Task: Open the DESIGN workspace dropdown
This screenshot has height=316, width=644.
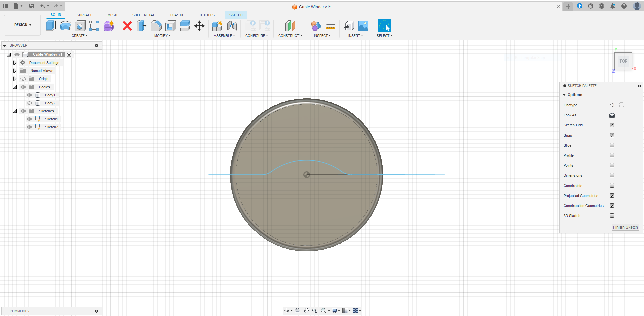Action: point(22,25)
